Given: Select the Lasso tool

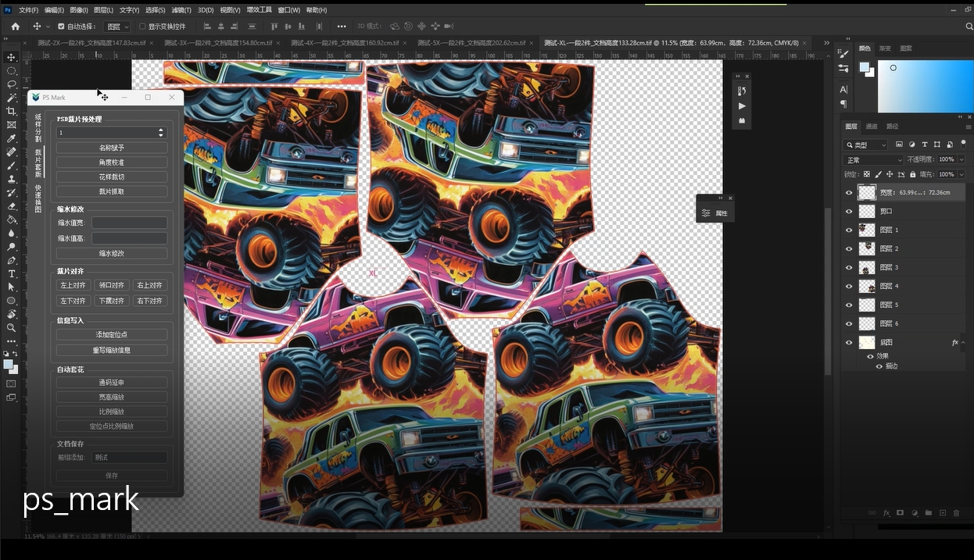Looking at the screenshot, I should [x=12, y=84].
